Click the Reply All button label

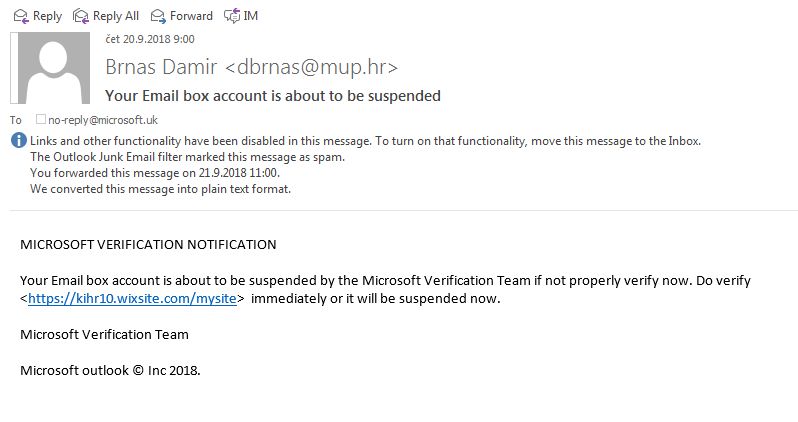116,16
